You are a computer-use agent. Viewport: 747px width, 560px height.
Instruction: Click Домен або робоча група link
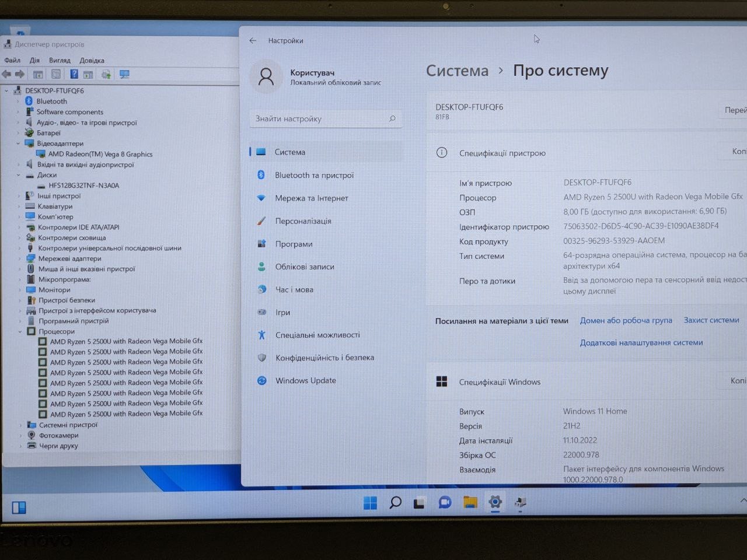point(626,320)
